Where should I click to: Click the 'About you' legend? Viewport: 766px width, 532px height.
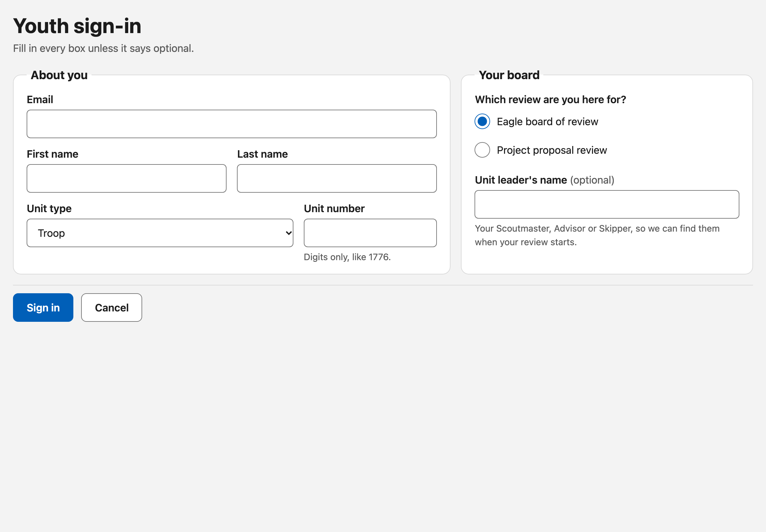pos(59,75)
